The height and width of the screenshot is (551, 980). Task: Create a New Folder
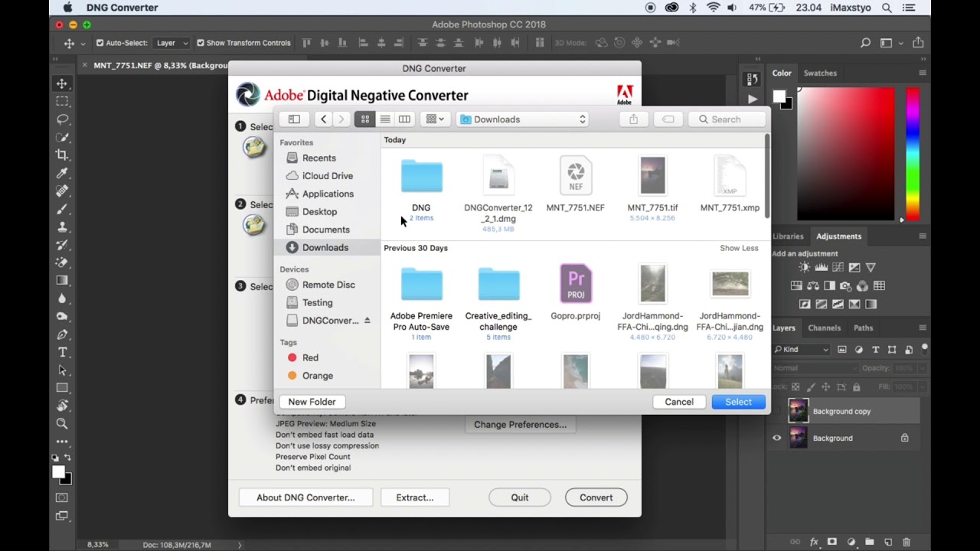coord(312,402)
